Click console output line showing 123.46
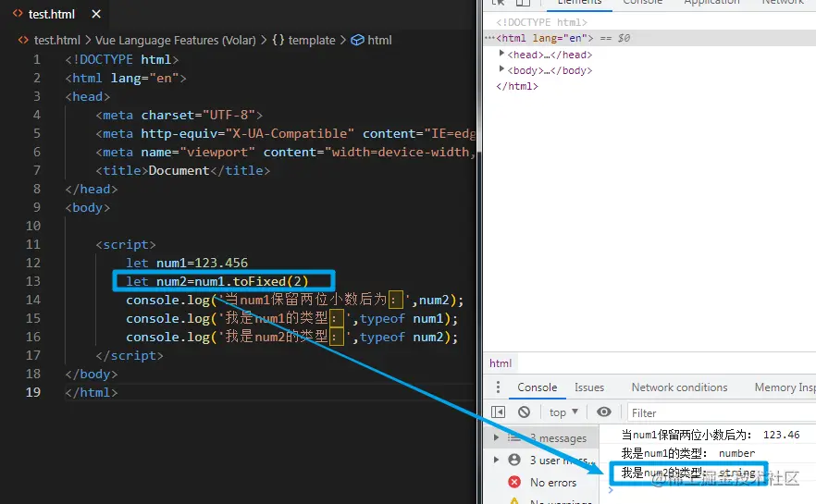Image resolution: width=816 pixels, height=504 pixels. [x=711, y=435]
